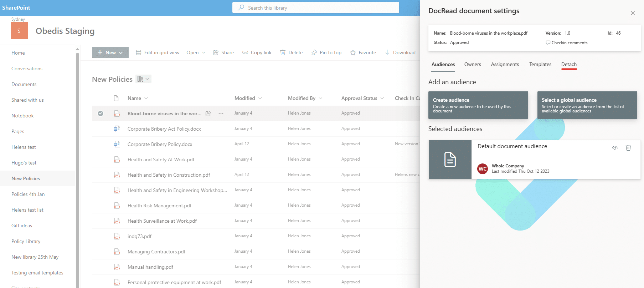Viewport: 644px width, 288px height.
Task: Open Policy Library in left navigation
Action: click(x=26, y=241)
